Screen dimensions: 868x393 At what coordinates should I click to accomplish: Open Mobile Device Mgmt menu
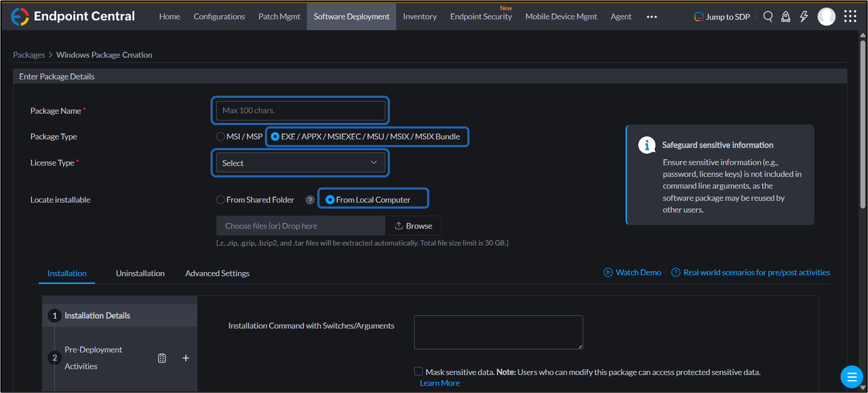pyautogui.click(x=561, y=16)
